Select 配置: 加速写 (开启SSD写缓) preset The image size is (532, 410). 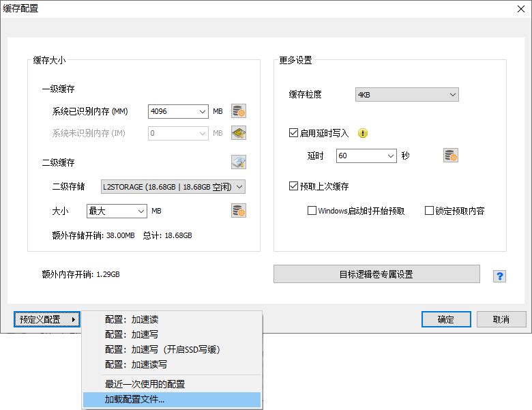tap(172, 349)
